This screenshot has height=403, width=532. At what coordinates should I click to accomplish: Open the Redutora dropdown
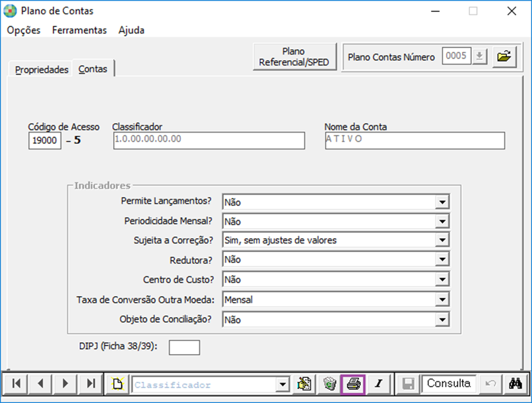click(x=442, y=260)
